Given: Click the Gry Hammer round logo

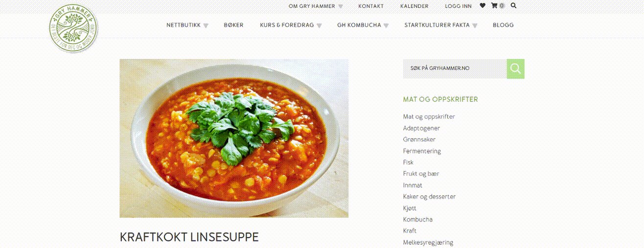Looking at the screenshot, I should click(73, 28).
